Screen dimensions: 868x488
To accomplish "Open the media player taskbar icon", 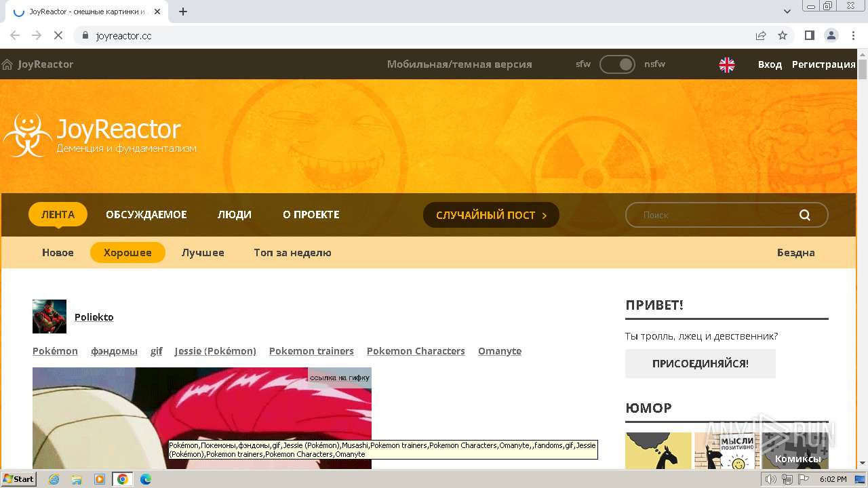I will coord(100,479).
